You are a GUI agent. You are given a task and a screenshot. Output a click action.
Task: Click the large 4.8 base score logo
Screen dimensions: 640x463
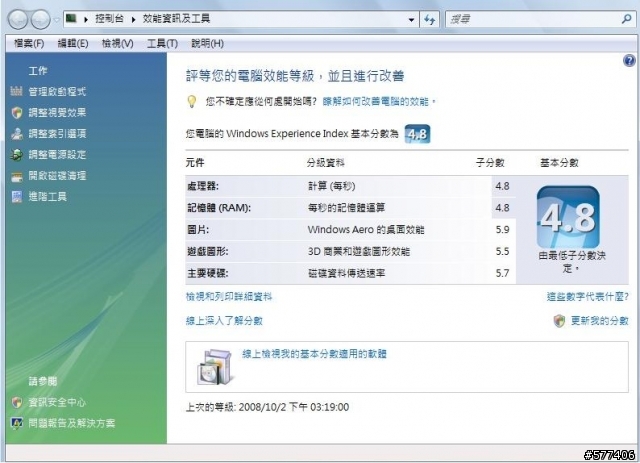click(x=568, y=217)
